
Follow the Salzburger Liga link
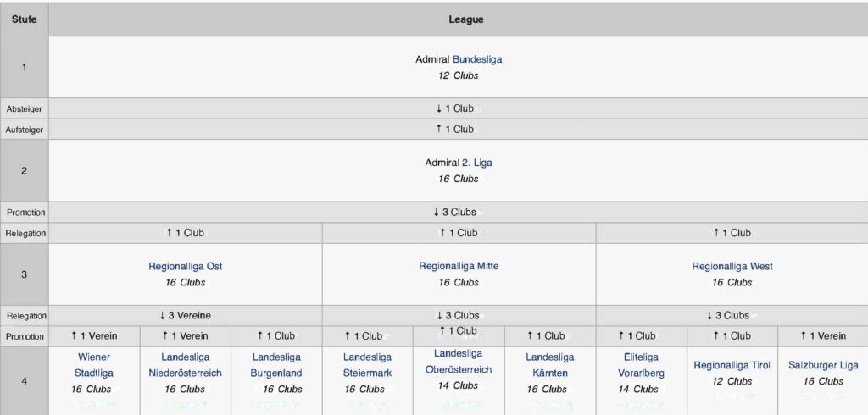pos(823,365)
